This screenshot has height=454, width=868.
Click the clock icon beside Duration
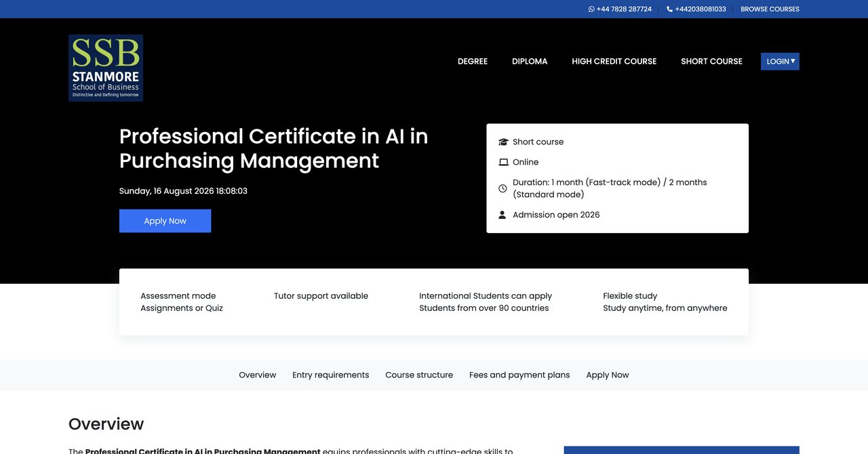(x=502, y=188)
